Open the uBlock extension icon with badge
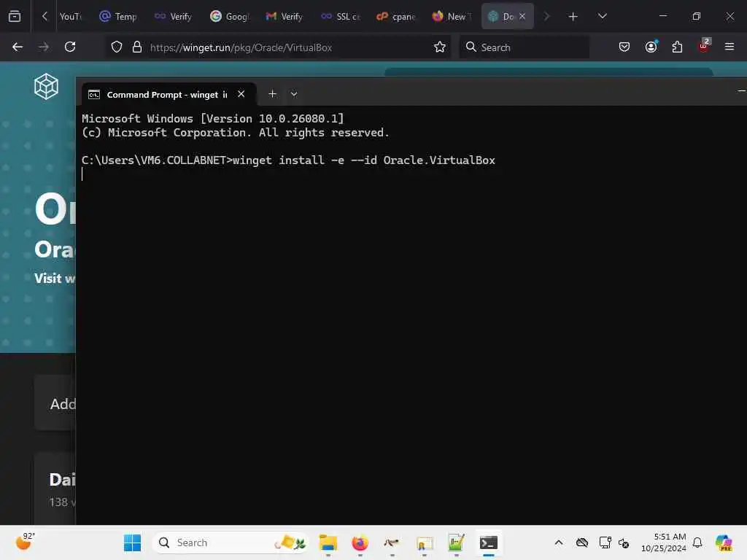 704,46
